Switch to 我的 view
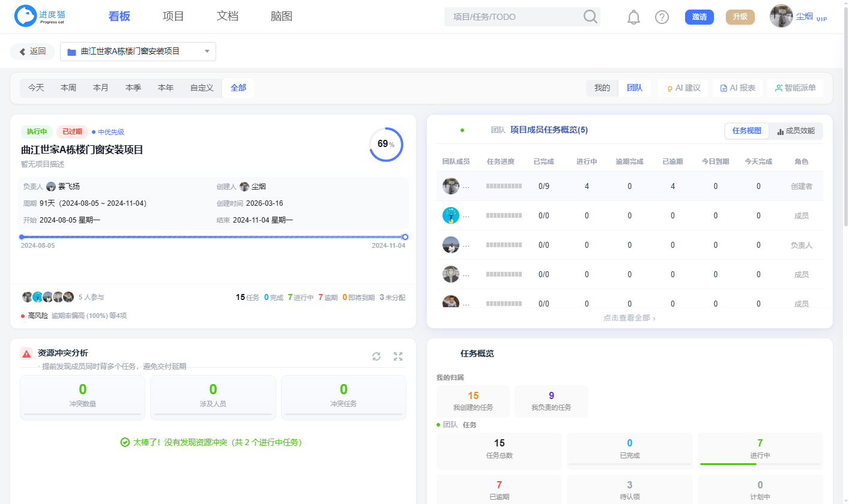 (602, 88)
